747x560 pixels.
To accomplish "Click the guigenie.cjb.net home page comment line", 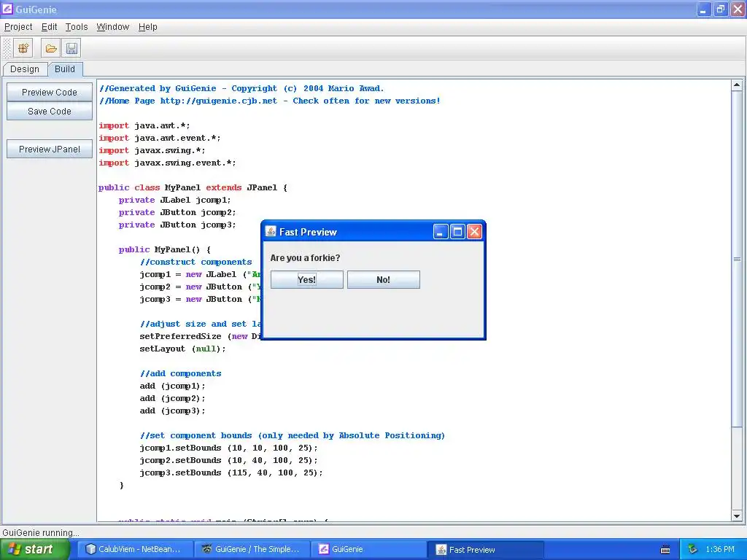I will click(270, 101).
